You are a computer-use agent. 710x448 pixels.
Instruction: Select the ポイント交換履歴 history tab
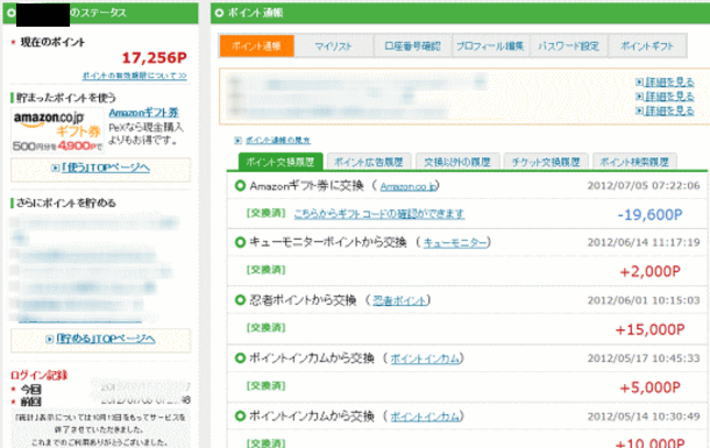280,162
